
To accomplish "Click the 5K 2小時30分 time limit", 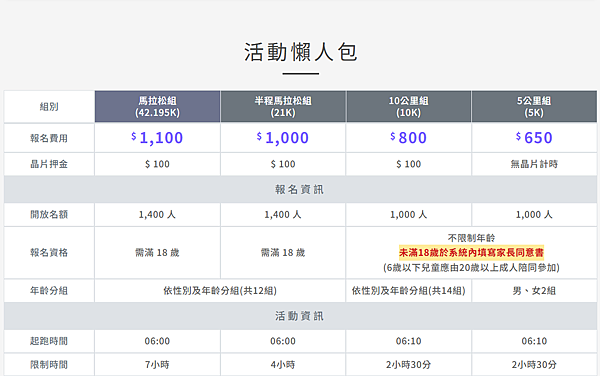I will pos(534,365).
